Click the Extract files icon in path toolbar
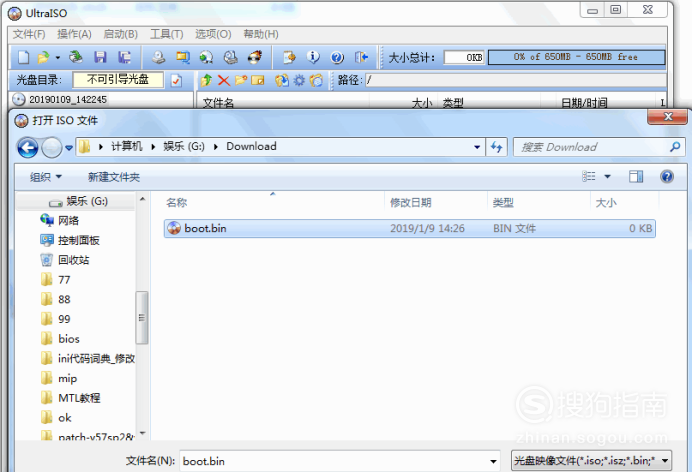Viewport: 692px width, 472px height. point(282,80)
